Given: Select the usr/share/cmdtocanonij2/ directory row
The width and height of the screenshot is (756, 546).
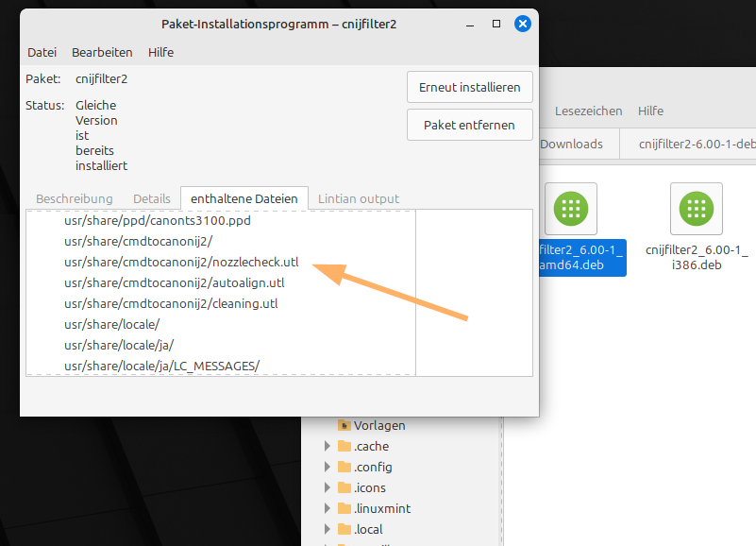Looking at the screenshot, I should click(221, 242).
